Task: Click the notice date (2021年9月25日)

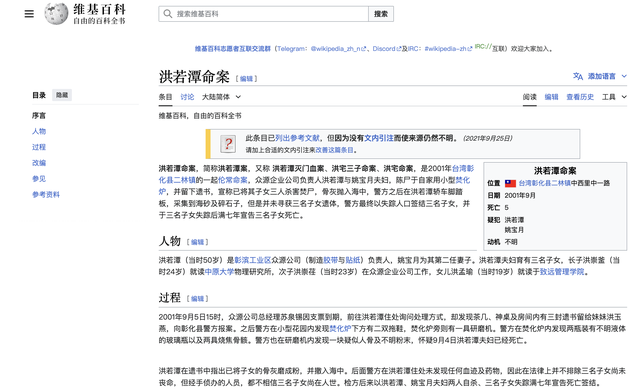Action: point(488,138)
